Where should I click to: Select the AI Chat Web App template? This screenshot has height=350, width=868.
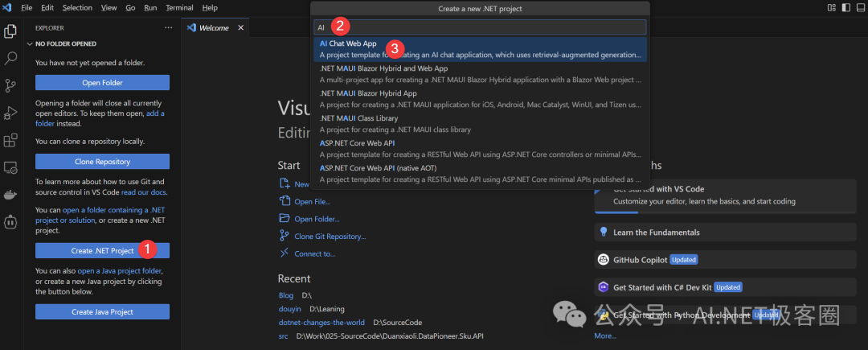point(480,49)
